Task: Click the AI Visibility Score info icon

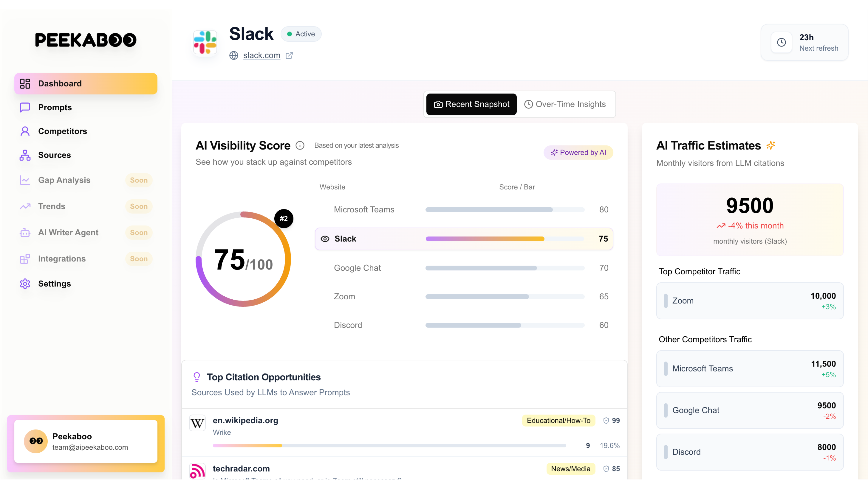Action: pos(300,145)
